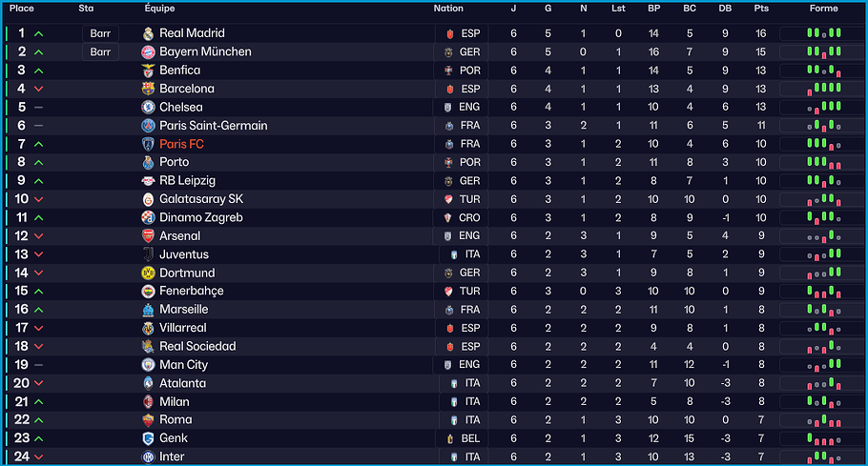
Task: Click the Marseille club crest
Action: pos(148,310)
